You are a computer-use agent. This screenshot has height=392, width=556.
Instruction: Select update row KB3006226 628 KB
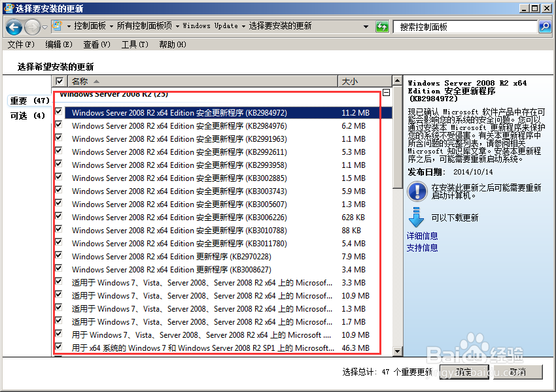(228, 218)
